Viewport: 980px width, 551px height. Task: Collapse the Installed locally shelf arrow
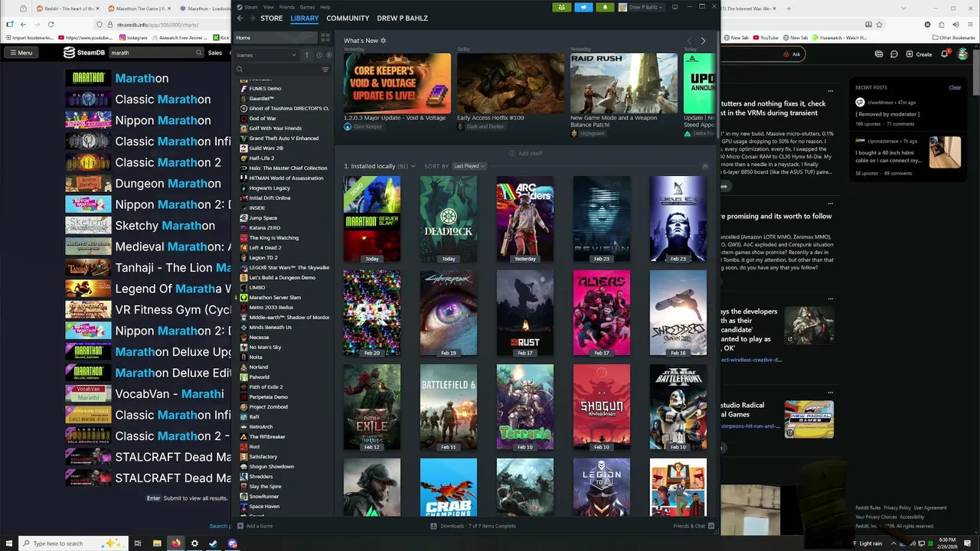coord(705,166)
